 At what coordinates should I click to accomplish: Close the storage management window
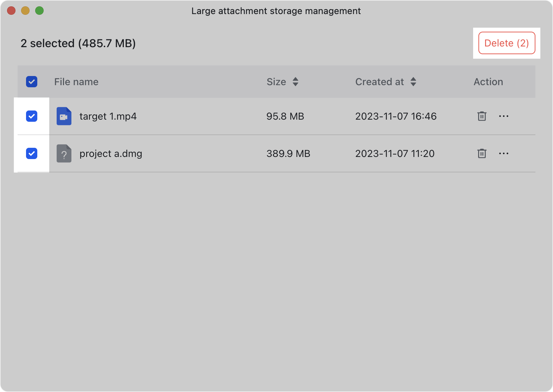point(11,11)
